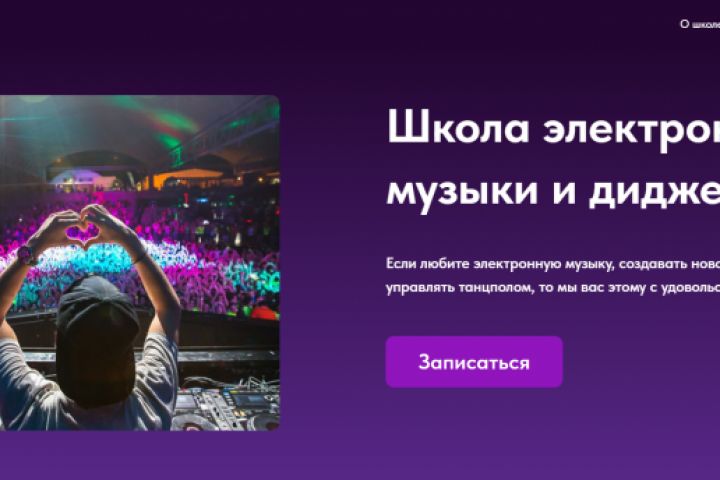Viewport: 720px width, 480px height.
Task: Click the DJ concert photo
Action: [x=140, y=263]
